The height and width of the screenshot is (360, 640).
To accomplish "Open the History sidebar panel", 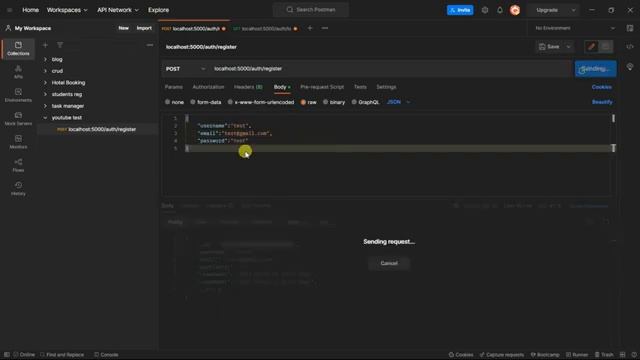I will (18, 189).
